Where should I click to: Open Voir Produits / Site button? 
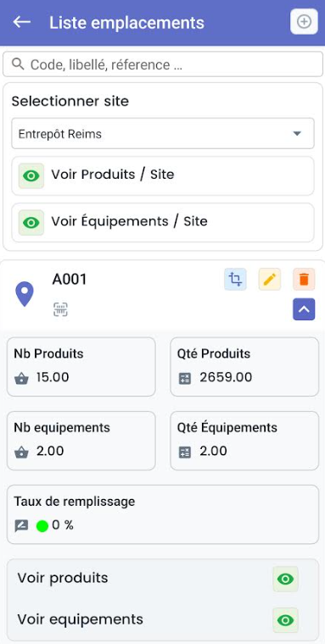[163, 175]
